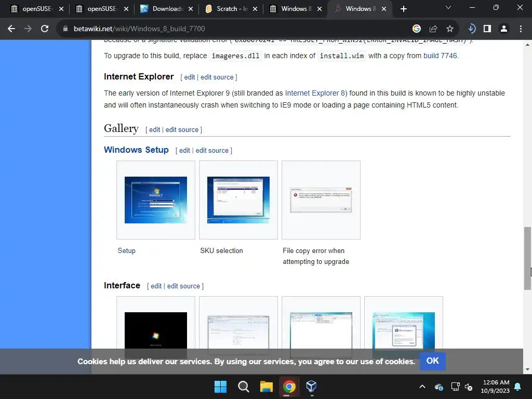Screen dimensions: 532x399
Task: Open the Chrome profile icon
Action: pyautogui.click(x=504, y=29)
